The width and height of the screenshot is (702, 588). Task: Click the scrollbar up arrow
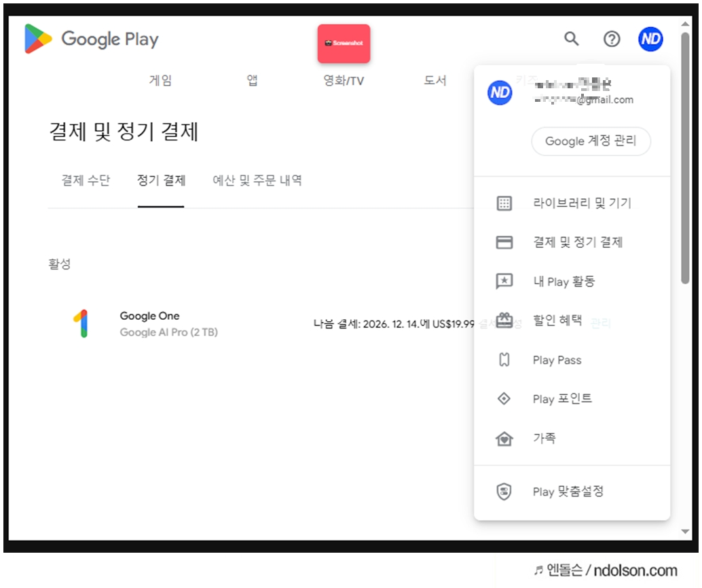(x=685, y=24)
